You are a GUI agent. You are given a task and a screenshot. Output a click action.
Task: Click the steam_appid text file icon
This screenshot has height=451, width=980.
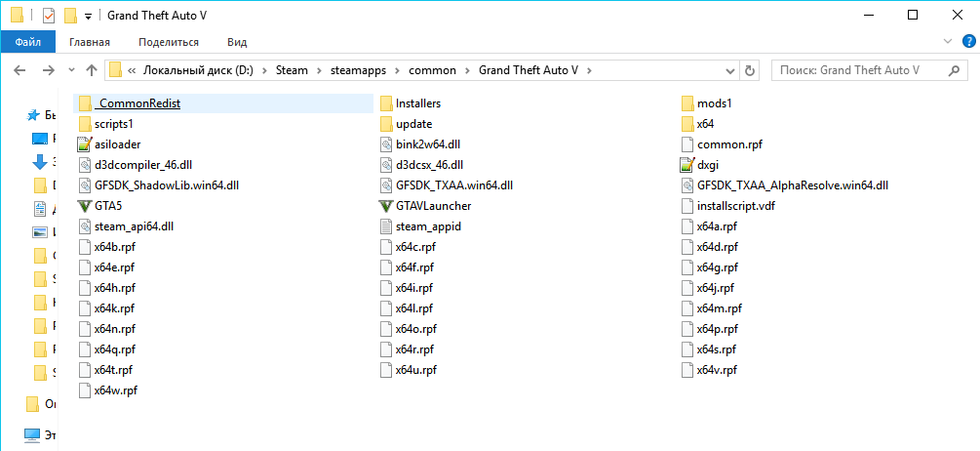(386, 226)
